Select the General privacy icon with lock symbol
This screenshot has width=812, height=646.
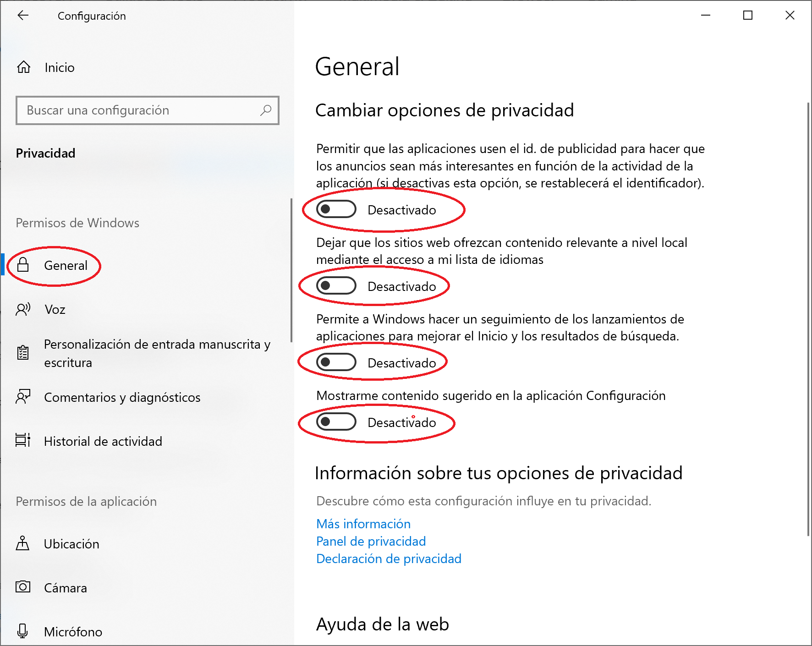[x=24, y=265]
